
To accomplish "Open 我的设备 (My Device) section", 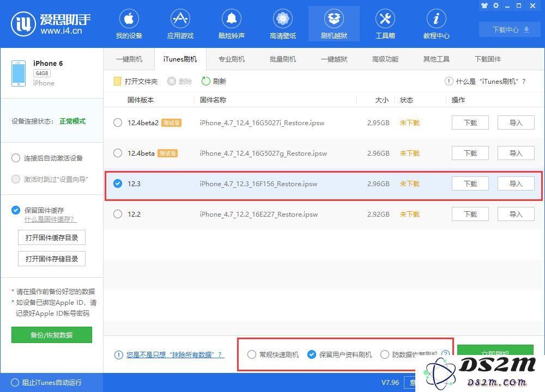I will pos(129,24).
